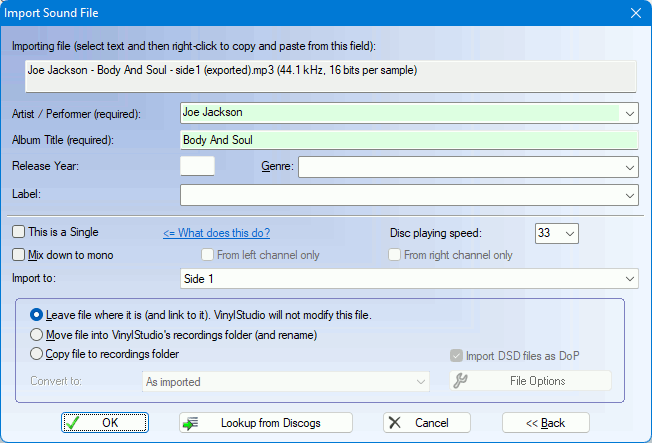This screenshot has width=652, height=443.
Task: Toggle 'From right channel only' checkbox
Action: tap(394, 255)
